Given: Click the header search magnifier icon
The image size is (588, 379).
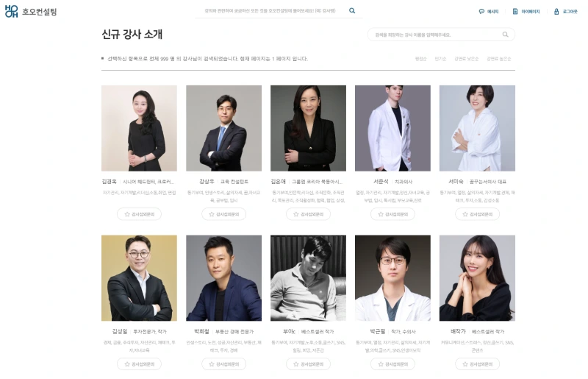Looking at the screenshot, I should tap(352, 10).
